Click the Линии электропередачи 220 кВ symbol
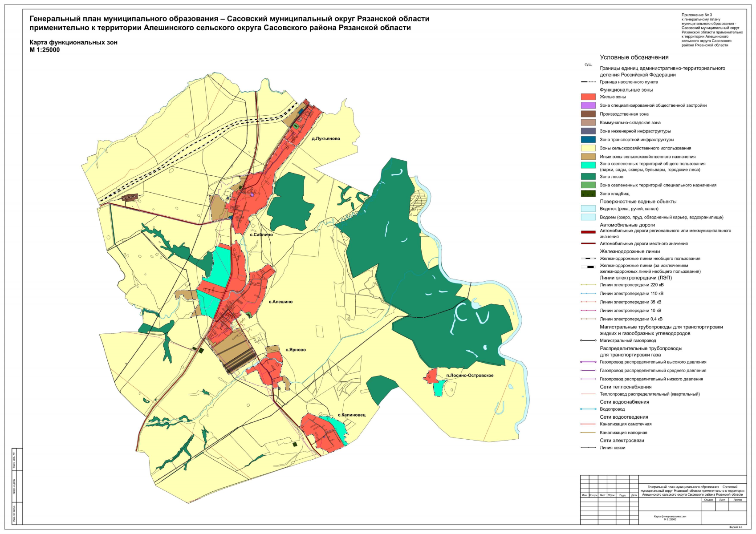 tap(588, 285)
